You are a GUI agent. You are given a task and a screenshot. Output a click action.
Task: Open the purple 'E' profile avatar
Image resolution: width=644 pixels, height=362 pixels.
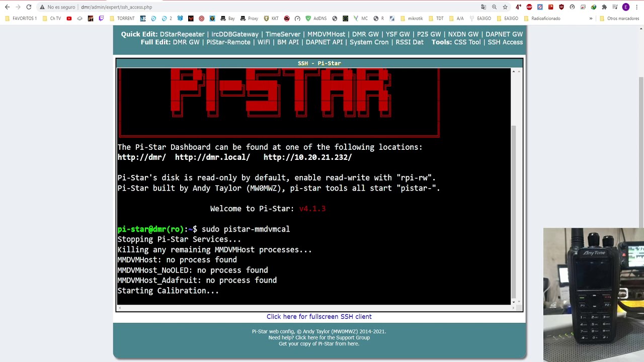coord(626,7)
